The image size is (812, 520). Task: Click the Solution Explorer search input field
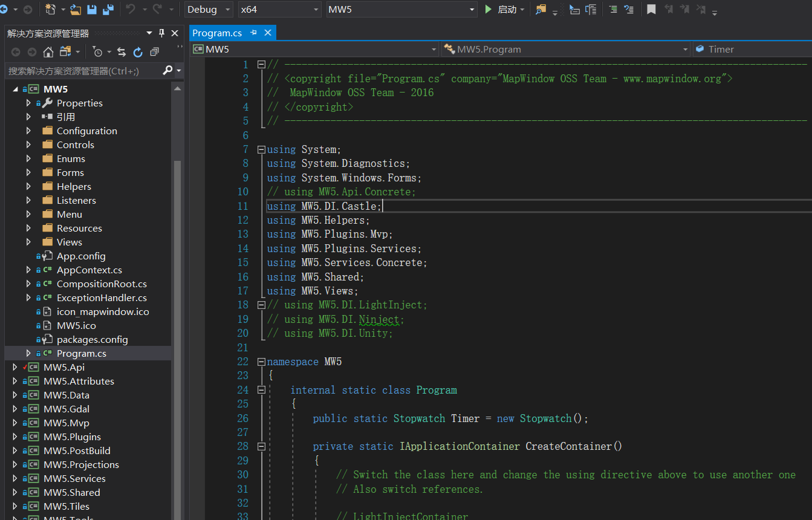pos(83,71)
